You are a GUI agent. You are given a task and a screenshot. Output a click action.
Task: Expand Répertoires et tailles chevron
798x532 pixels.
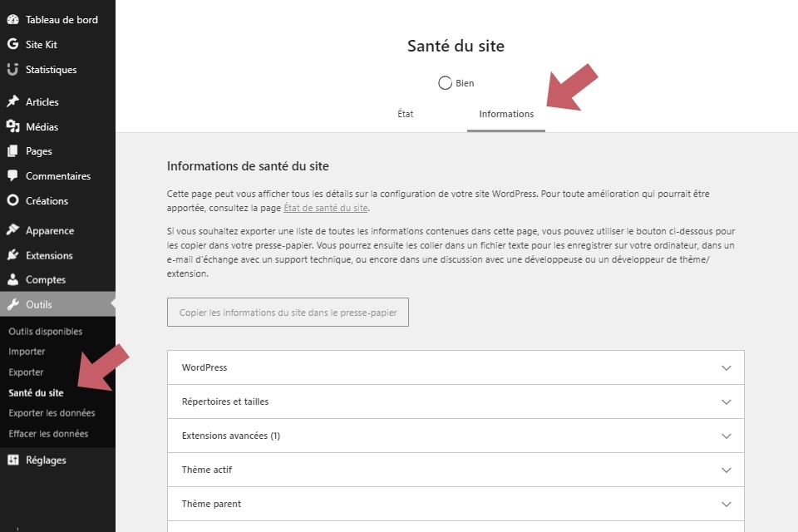pos(727,401)
